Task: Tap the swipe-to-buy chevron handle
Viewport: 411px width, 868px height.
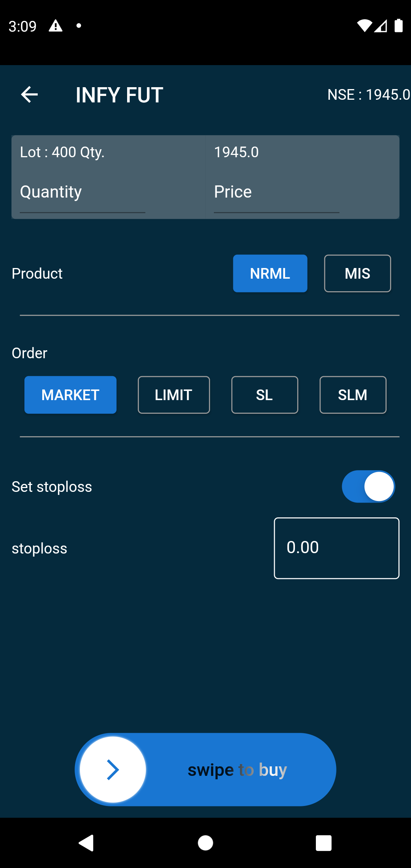Action: coord(113,769)
